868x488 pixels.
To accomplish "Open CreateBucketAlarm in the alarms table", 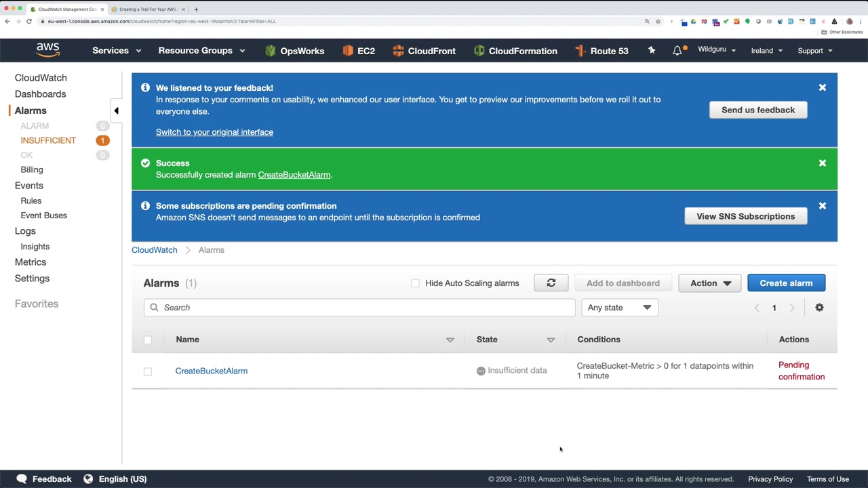I will pyautogui.click(x=212, y=371).
